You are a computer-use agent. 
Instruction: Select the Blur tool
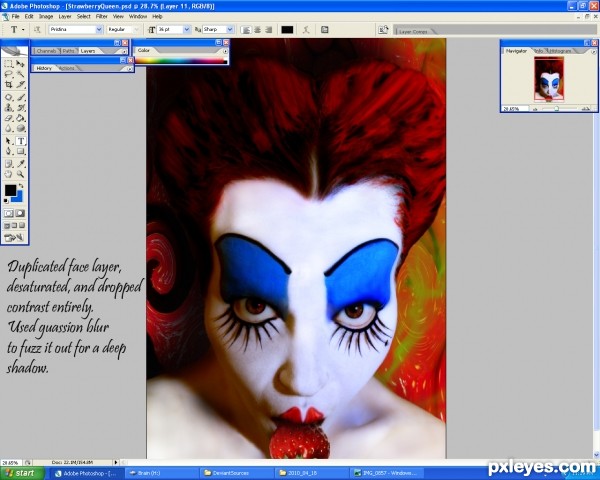[9, 129]
